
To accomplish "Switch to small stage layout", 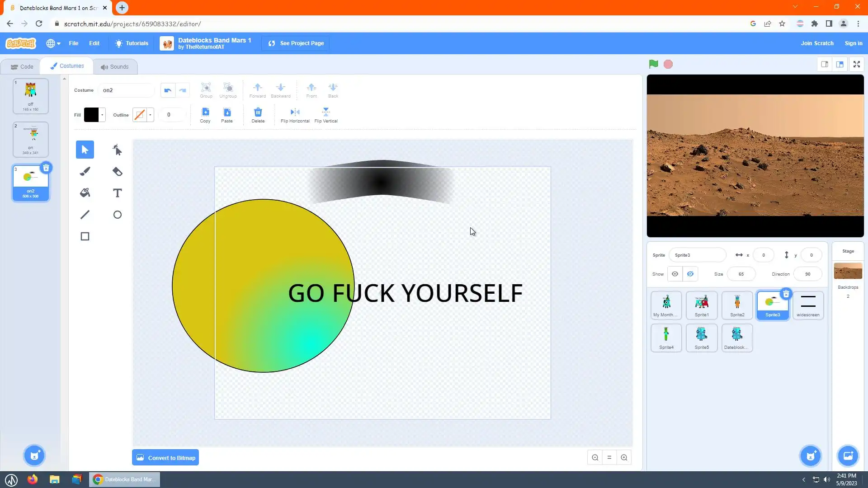I will 825,64.
